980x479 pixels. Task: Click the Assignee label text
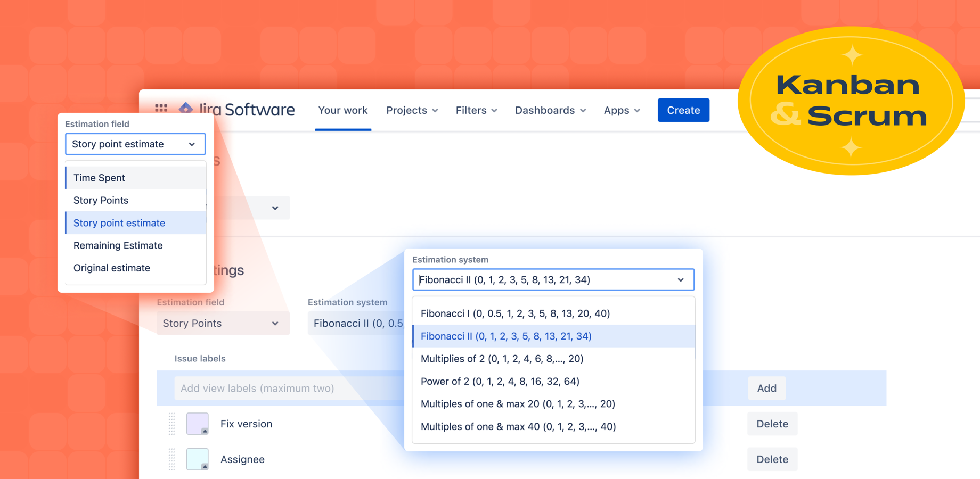tap(242, 459)
